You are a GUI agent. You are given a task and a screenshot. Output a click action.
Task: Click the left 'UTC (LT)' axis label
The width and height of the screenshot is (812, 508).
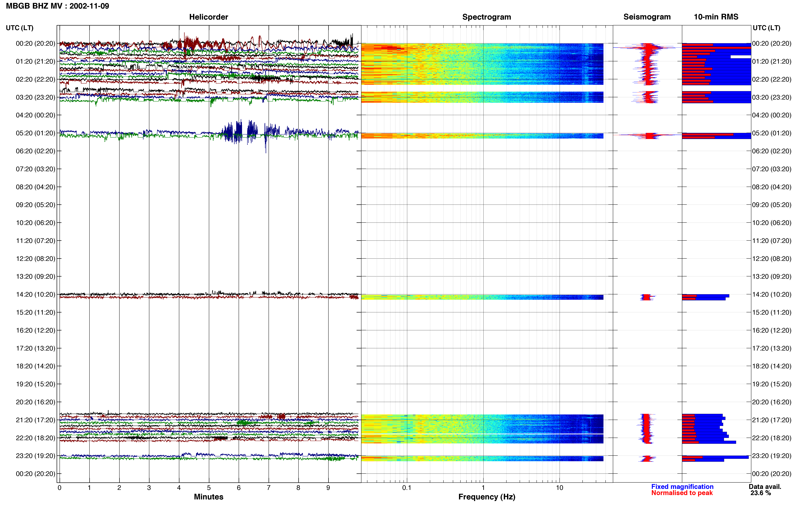[x=19, y=28]
